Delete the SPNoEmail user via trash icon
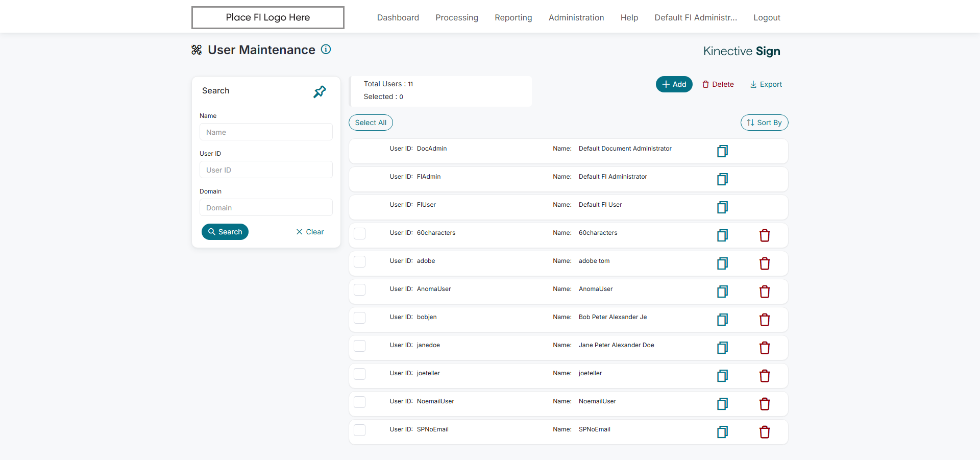 point(765,432)
